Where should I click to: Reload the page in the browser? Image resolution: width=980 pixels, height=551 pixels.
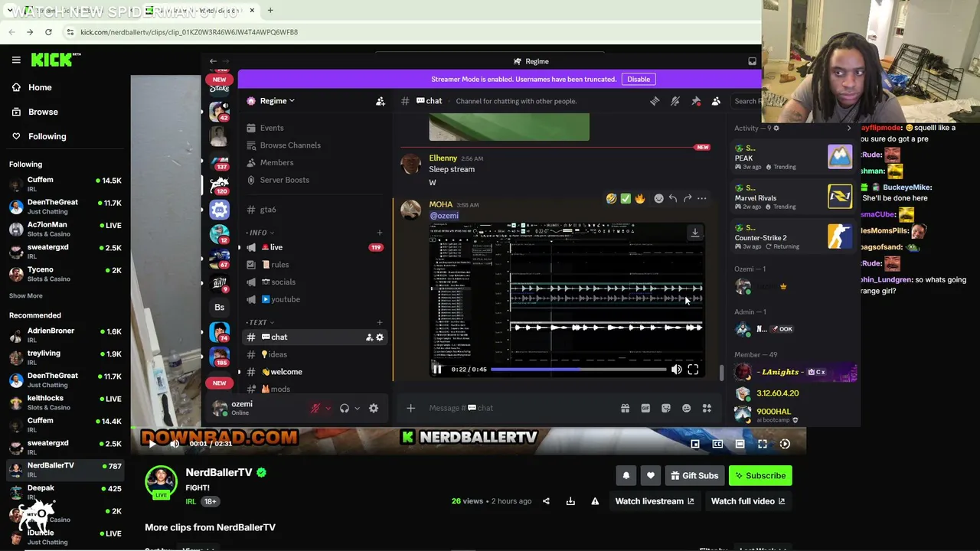[48, 32]
